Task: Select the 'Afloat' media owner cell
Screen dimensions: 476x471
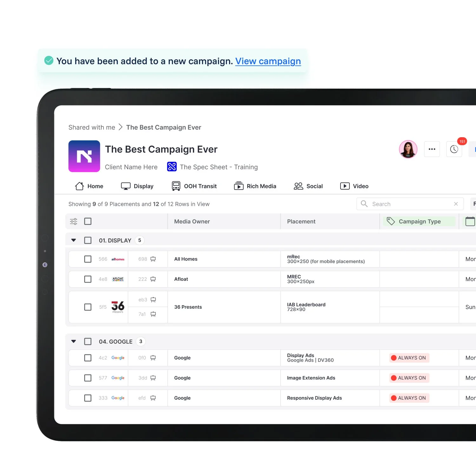Action: click(x=224, y=279)
